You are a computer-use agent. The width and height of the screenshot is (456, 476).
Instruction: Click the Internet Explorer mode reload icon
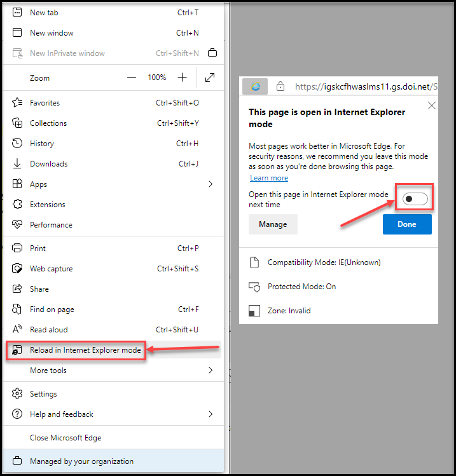pyautogui.click(x=17, y=350)
